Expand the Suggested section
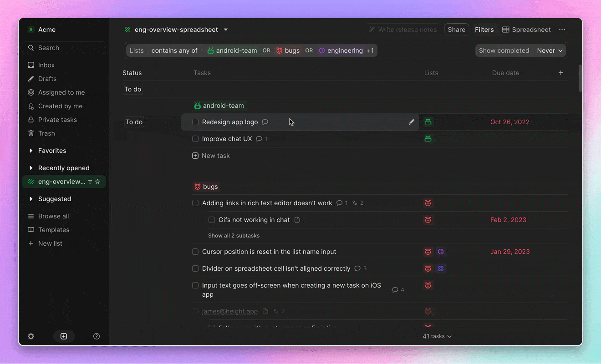 tap(31, 199)
